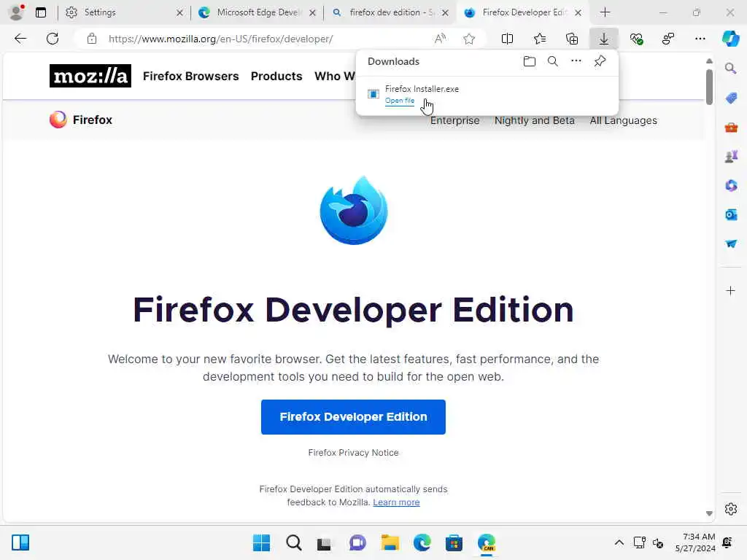Click the Firefox Installer.exe file name
This screenshot has width=747, height=560.
point(422,88)
